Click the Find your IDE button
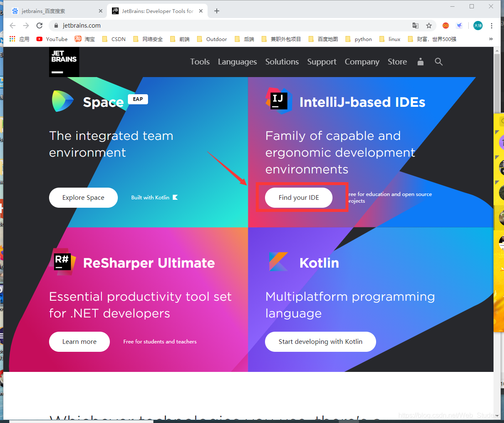 (x=299, y=198)
